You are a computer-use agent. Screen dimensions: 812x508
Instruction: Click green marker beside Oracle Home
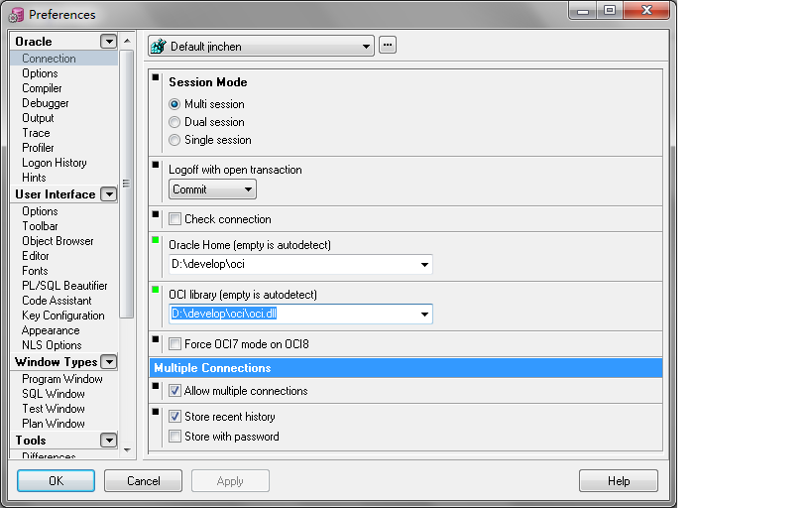pos(156,240)
